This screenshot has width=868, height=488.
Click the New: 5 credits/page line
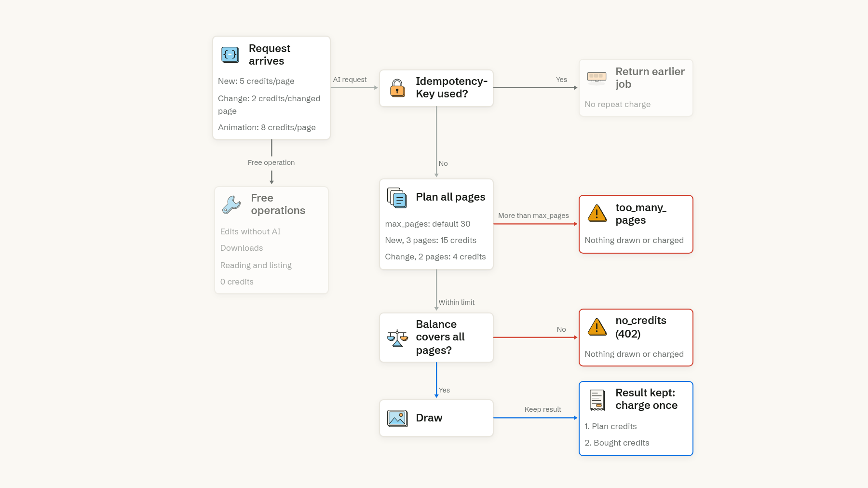pos(256,81)
